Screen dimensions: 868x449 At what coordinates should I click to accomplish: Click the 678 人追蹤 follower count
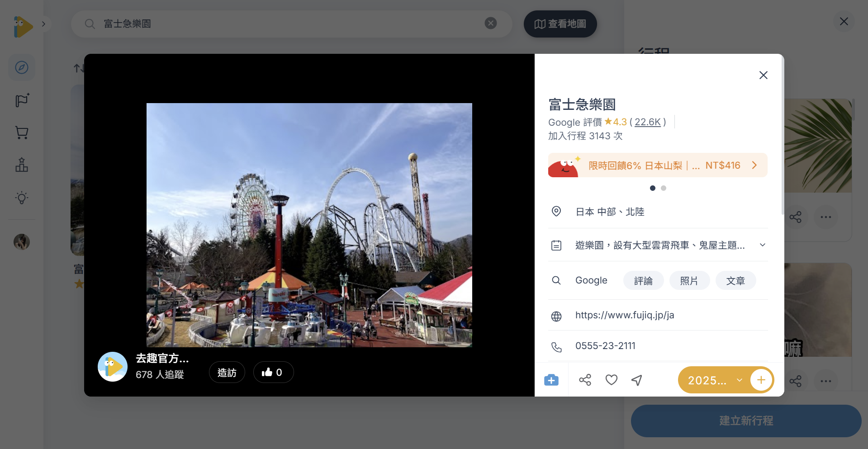pyautogui.click(x=160, y=374)
